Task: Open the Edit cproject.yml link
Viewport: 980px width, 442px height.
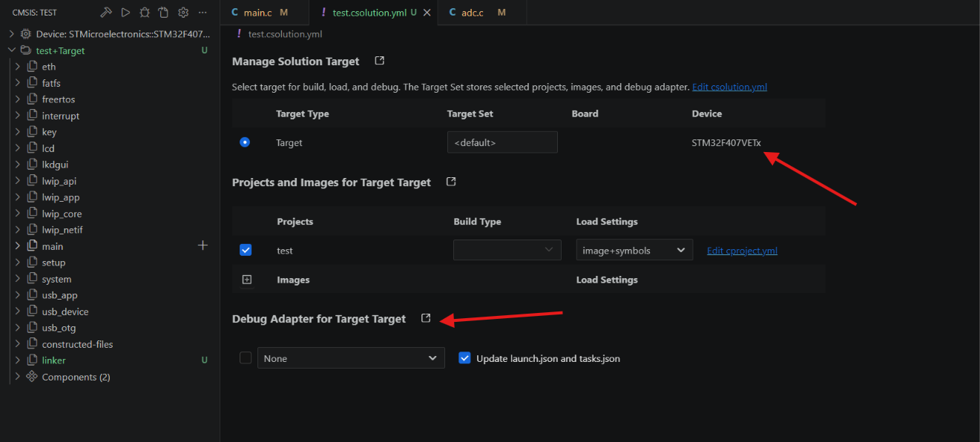Action: pos(742,250)
